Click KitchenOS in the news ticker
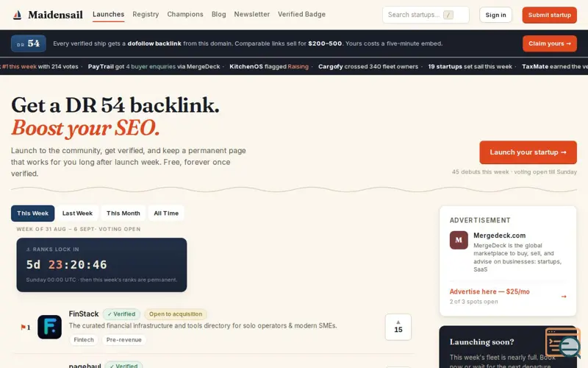Image resolution: width=588 pixels, height=368 pixels. pos(246,66)
